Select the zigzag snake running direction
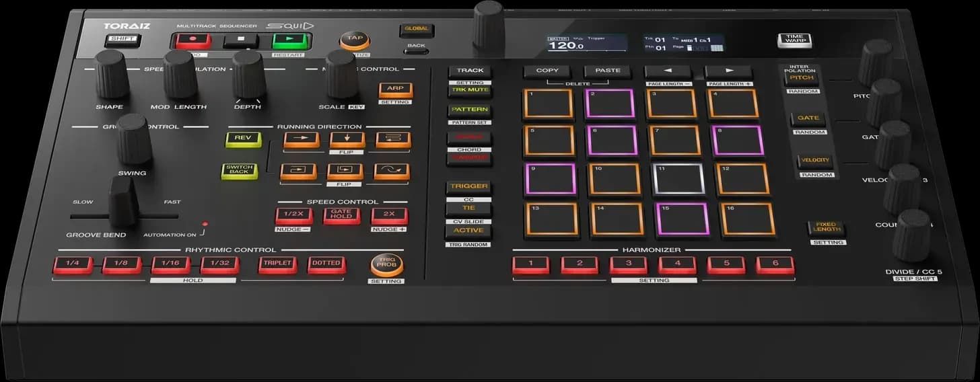 tap(393, 139)
